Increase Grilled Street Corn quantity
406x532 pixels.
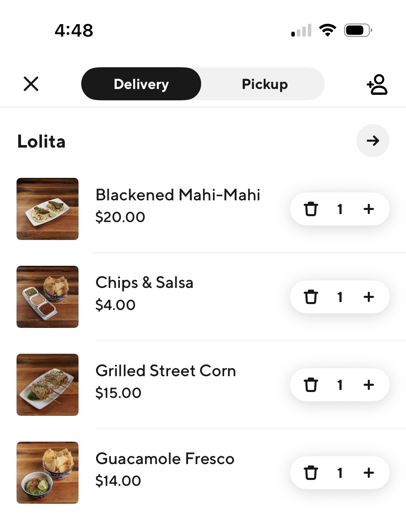pyautogui.click(x=369, y=385)
